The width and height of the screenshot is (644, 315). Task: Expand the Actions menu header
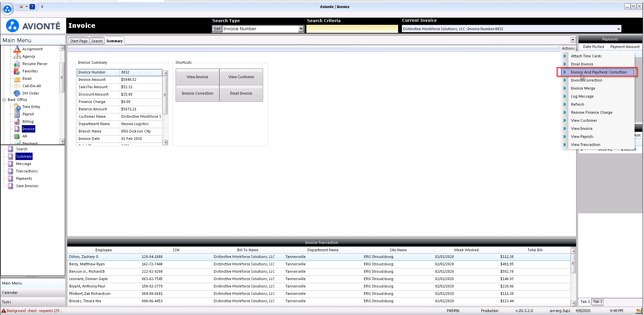tap(568, 48)
